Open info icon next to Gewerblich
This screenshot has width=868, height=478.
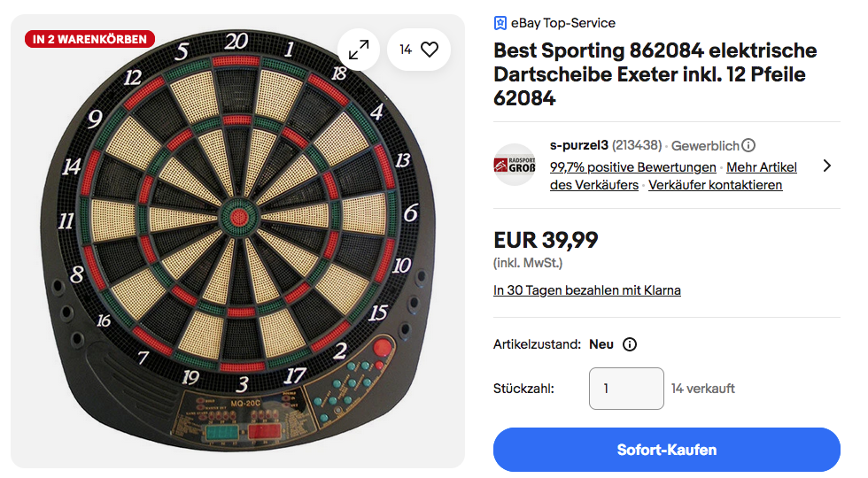point(748,145)
